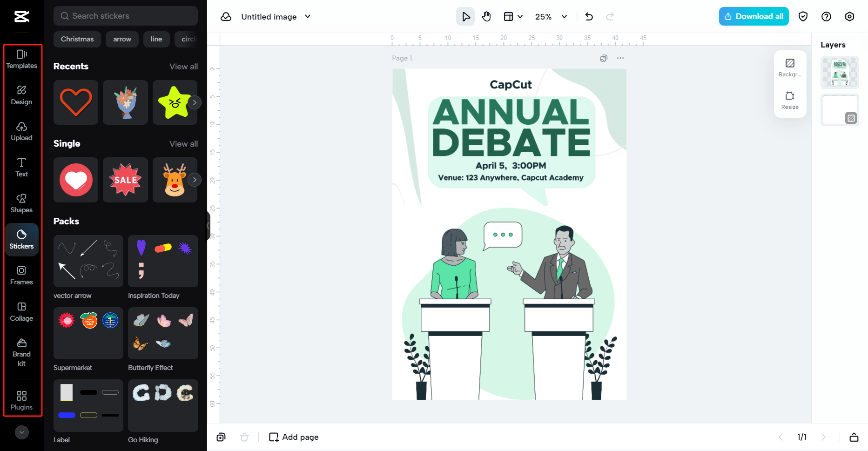Click the ANNUAL DEBATE heading on canvas
This screenshot has height=451, width=868.
click(511, 127)
